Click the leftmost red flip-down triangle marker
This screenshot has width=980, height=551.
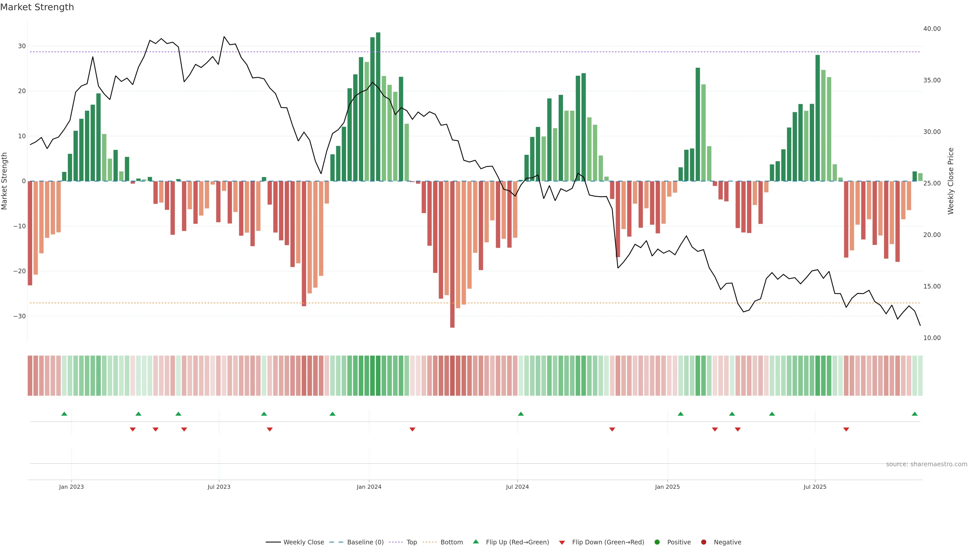[133, 429]
